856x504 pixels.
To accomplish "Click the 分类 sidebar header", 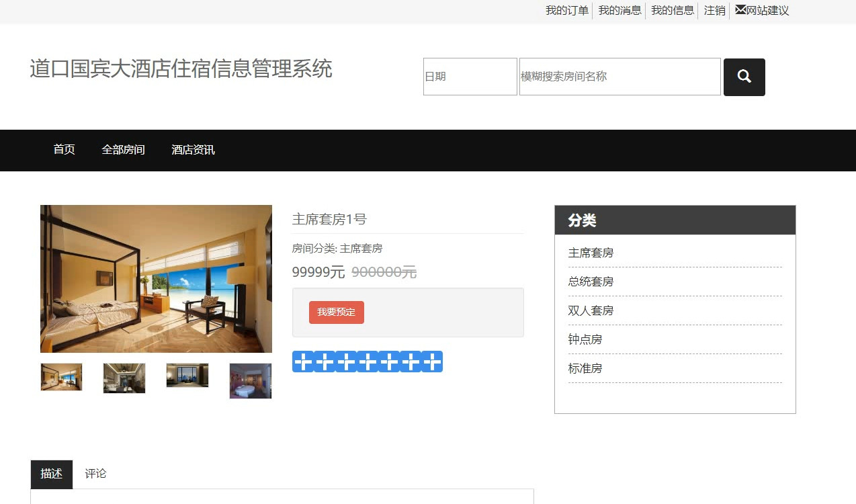I will 675,220.
